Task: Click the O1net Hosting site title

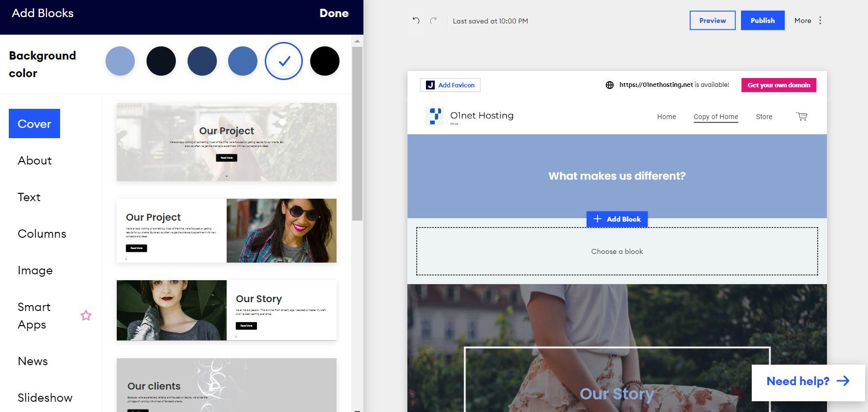Action: (482, 116)
